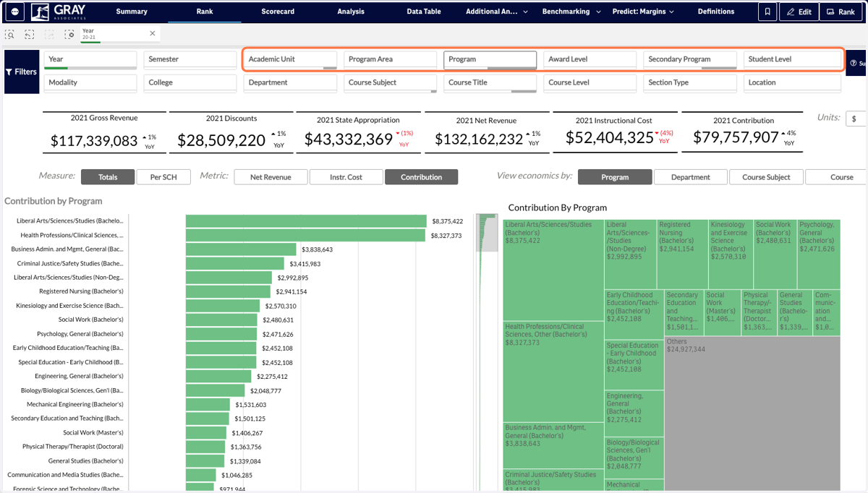
Task: Open the Section Type filter
Action: pos(689,83)
